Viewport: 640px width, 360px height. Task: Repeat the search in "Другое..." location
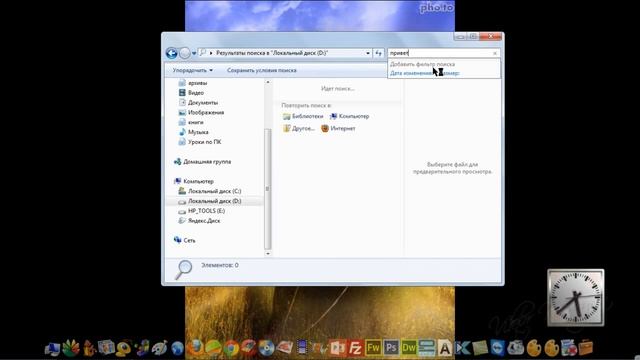click(x=299, y=128)
